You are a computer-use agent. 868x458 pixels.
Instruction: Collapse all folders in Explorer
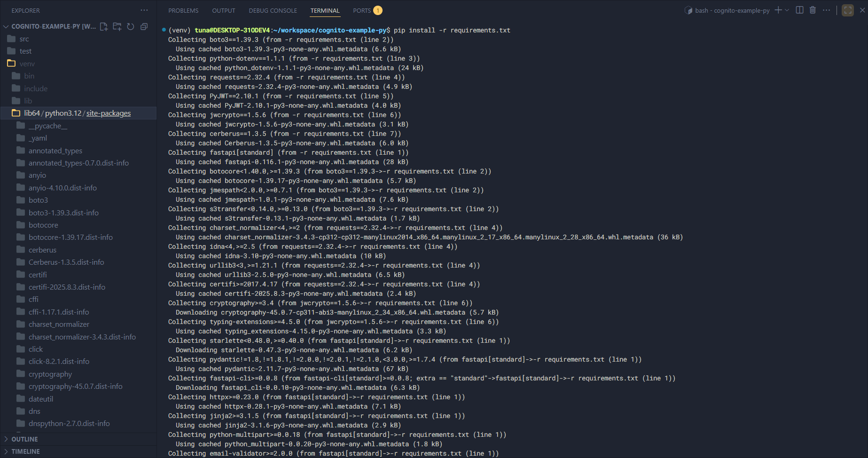click(144, 27)
